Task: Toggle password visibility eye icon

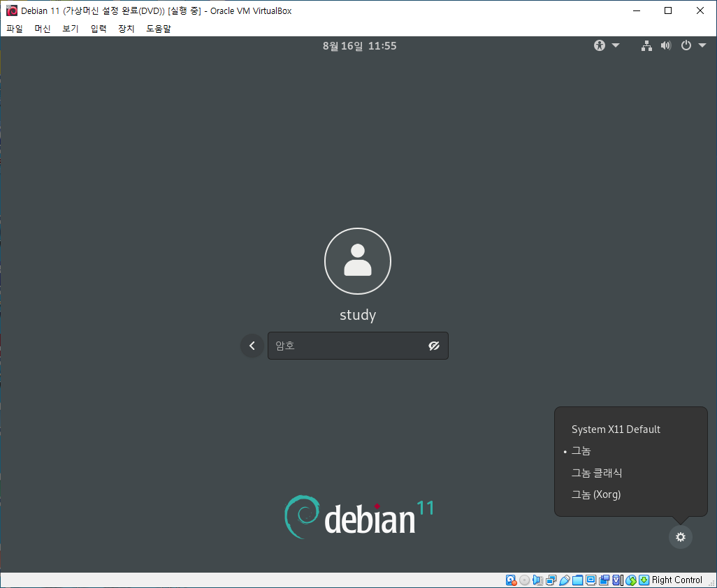Action: 433,346
